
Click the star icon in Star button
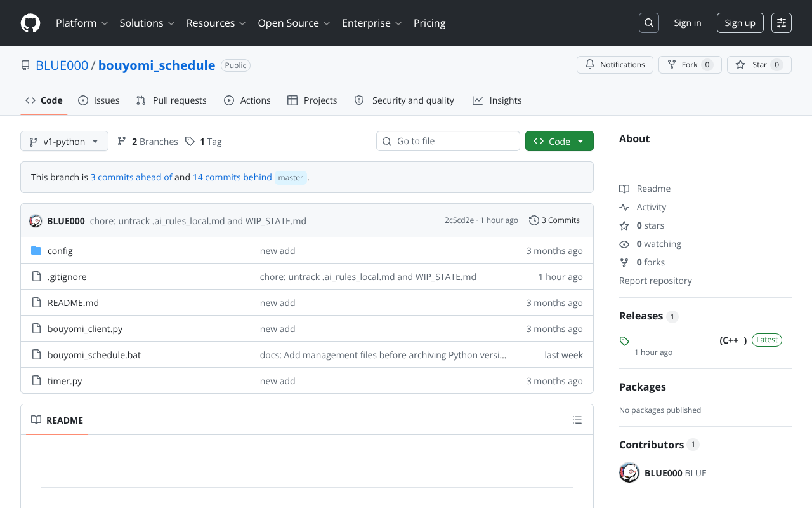tap(740, 65)
